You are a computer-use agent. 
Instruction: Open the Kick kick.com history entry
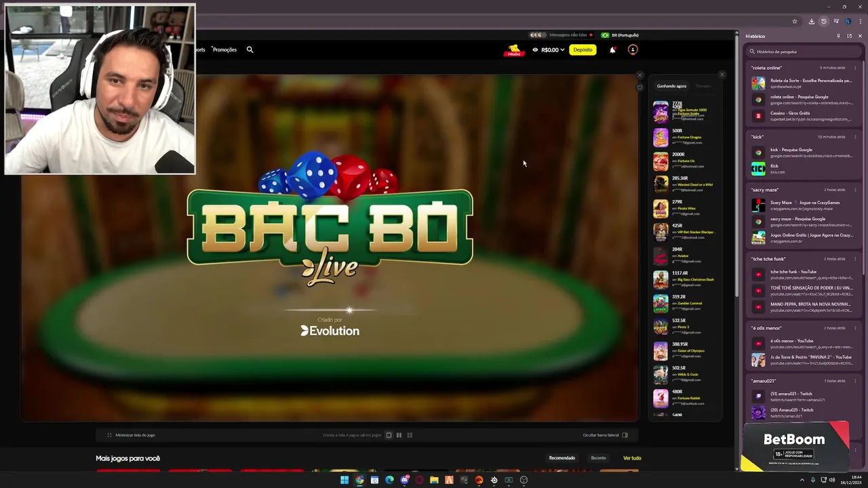[804, 169]
